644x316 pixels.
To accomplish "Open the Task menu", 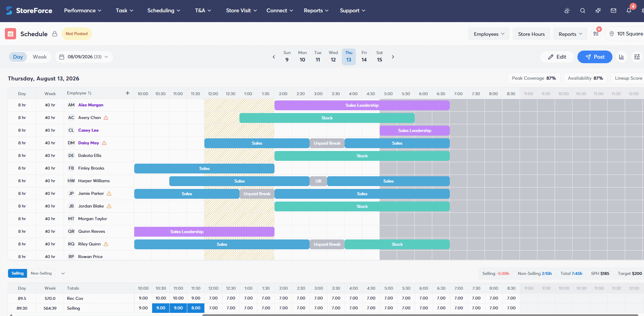I will [124, 11].
